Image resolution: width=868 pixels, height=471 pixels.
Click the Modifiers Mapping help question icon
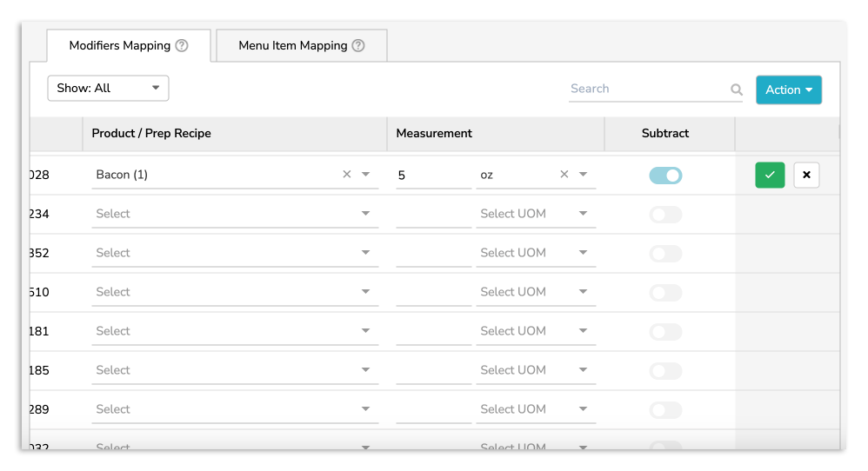[x=182, y=46]
